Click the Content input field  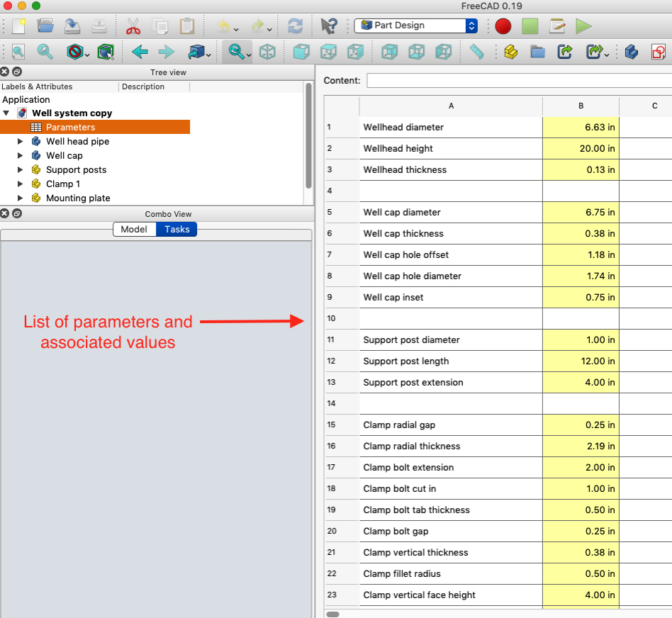point(519,81)
